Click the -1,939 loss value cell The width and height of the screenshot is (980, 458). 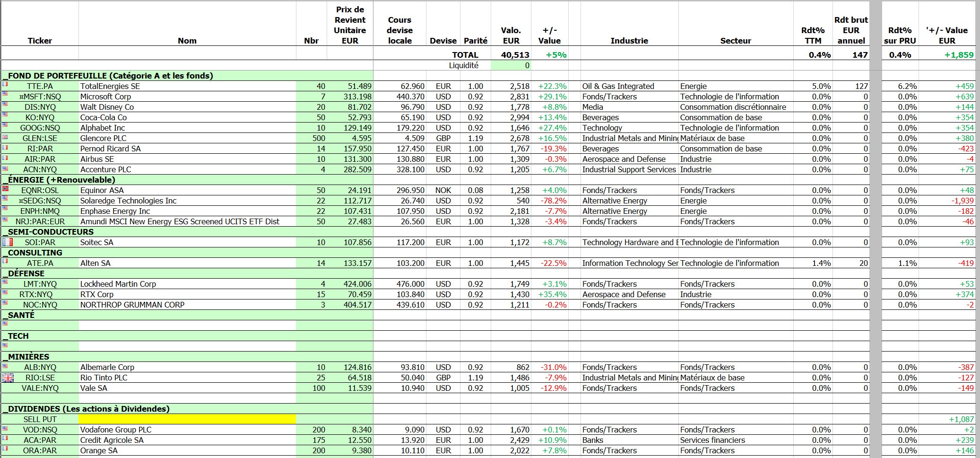(x=947, y=201)
